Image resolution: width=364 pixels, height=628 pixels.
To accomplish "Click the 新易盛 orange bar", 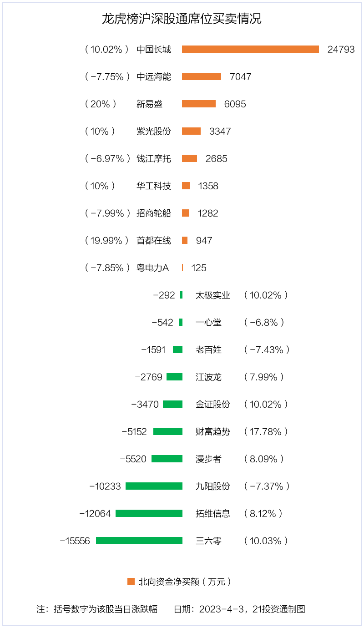I will (x=199, y=104).
